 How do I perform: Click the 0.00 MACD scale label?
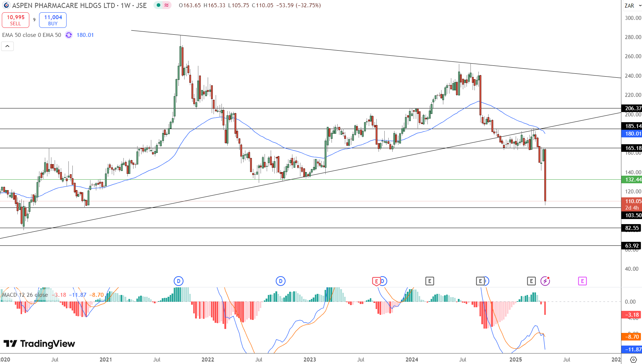pos(630,301)
